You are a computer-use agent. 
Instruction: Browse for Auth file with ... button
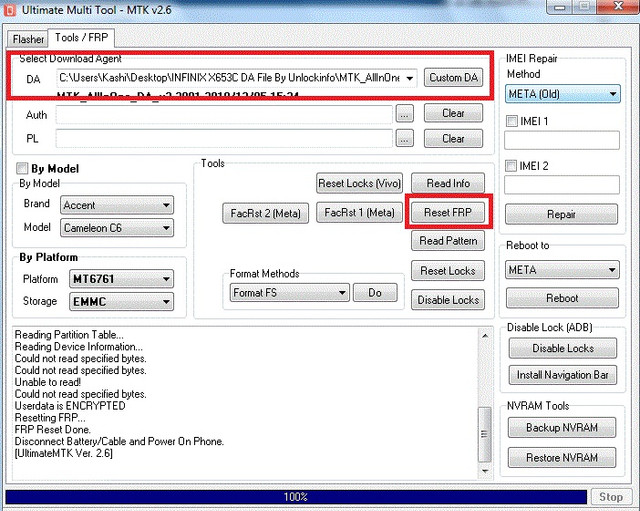404,115
